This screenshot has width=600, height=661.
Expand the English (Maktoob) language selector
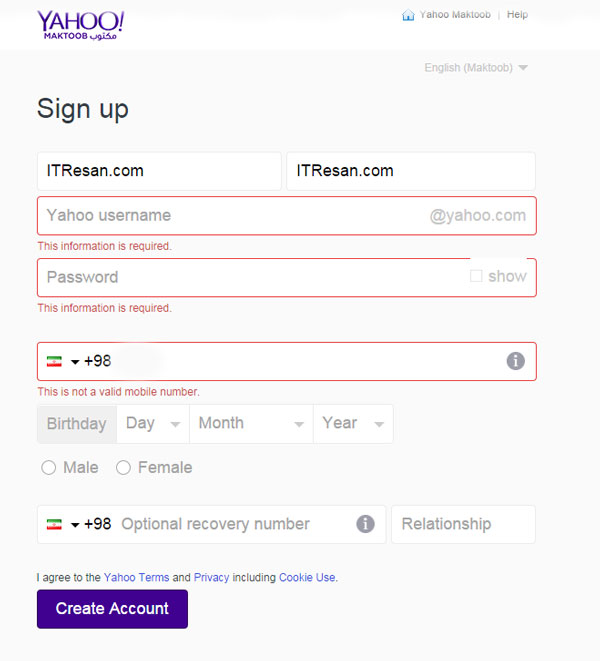pyautogui.click(x=476, y=68)
